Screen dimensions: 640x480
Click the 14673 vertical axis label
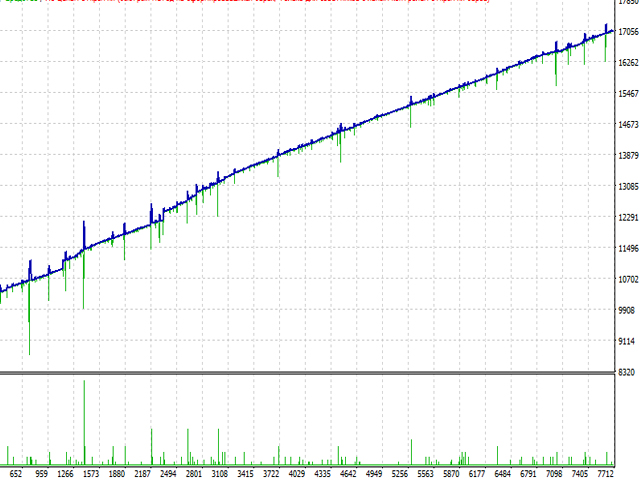627,125
